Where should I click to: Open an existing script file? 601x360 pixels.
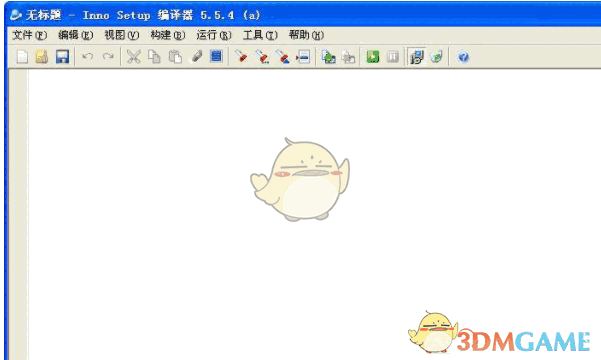pos(42,57)
